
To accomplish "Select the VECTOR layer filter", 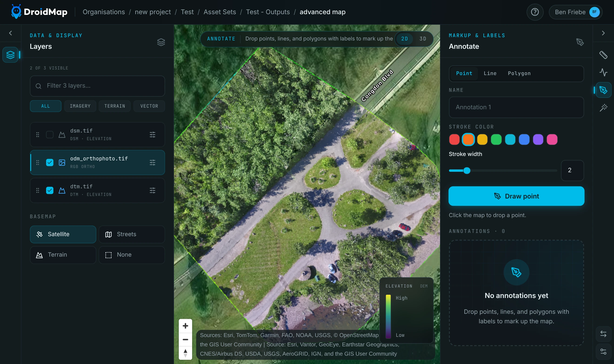I will click(149, 106).
